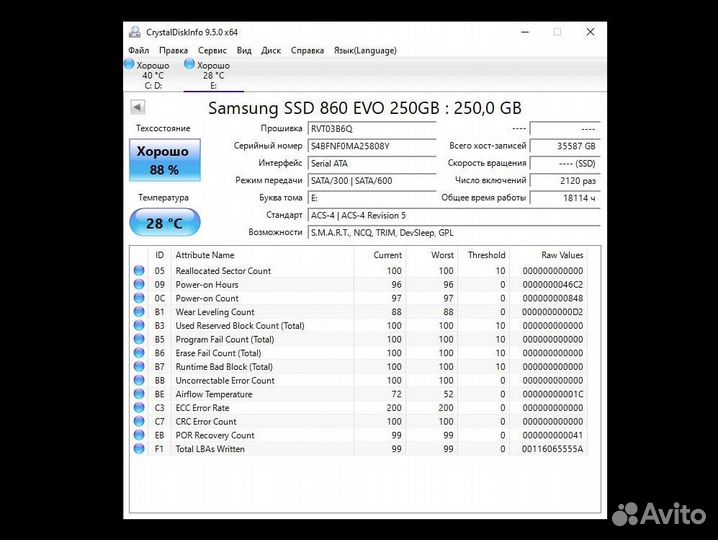This screenshot has height=540, width=718.
Task: Select the Airflow Temperature row name
Action: tap(213, 394)
